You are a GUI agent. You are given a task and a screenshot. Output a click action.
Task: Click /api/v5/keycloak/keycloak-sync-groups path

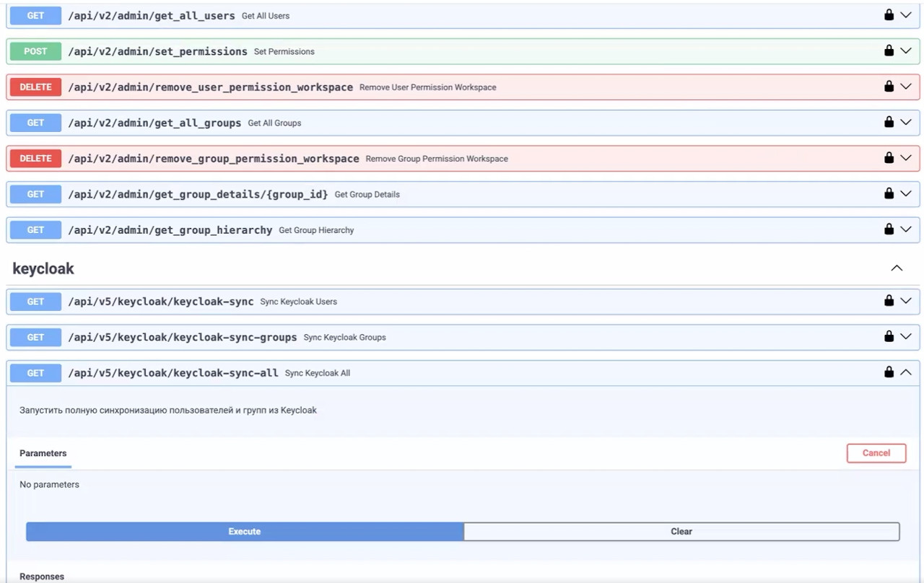pos(183,337)
